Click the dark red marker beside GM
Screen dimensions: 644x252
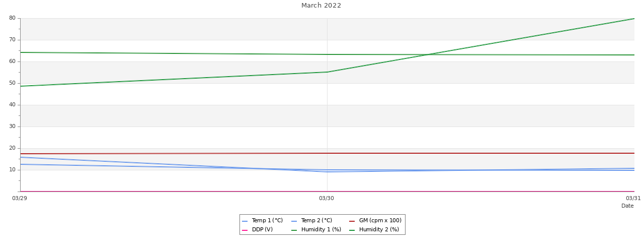click(352, 221)
